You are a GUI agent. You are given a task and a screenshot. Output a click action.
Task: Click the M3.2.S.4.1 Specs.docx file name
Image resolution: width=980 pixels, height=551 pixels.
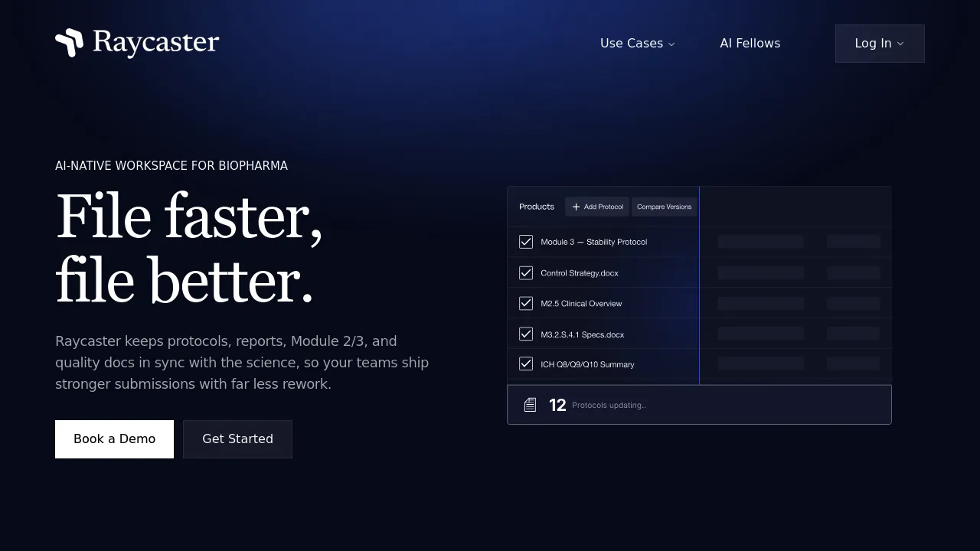tap(583, 334)
